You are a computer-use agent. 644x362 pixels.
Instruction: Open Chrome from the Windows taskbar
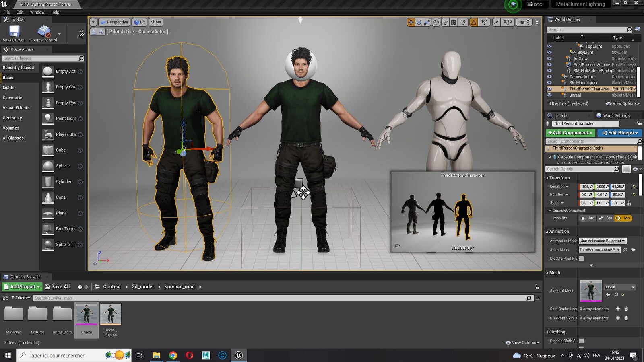pyautogui.click(x=173, y=355)
